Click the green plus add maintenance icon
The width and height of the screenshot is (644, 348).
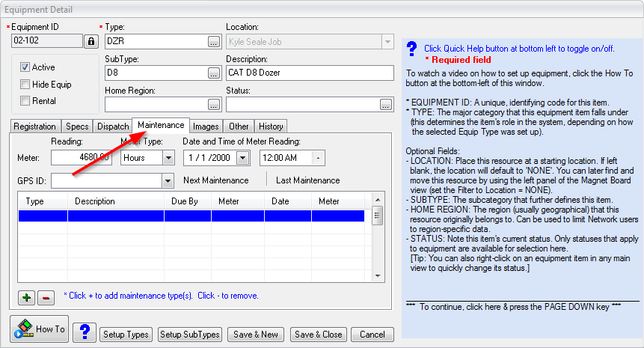click(x=27, y=297)
